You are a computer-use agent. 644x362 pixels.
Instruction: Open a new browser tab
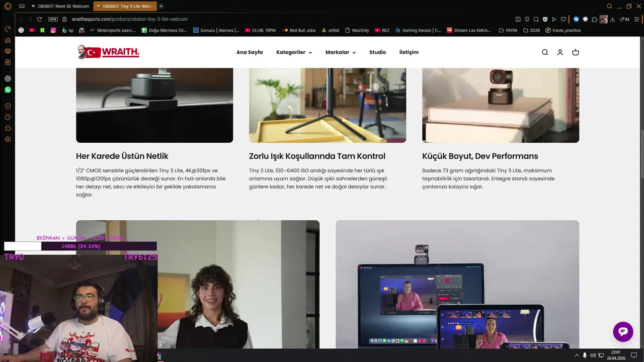coord(161,6)
